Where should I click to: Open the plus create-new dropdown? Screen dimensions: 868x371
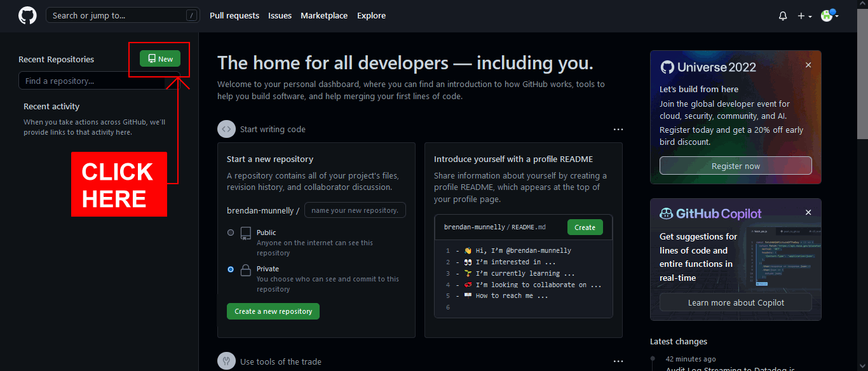point(804,16)
